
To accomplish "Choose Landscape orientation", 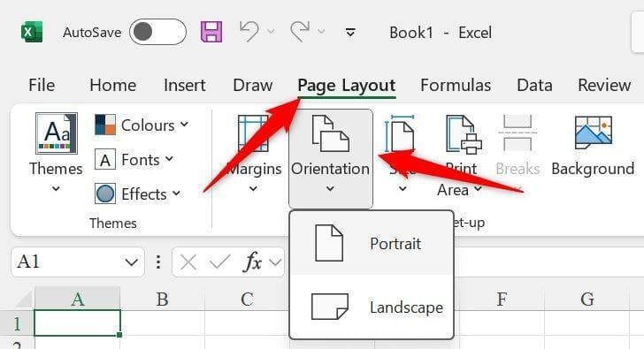I will (372, 307).
